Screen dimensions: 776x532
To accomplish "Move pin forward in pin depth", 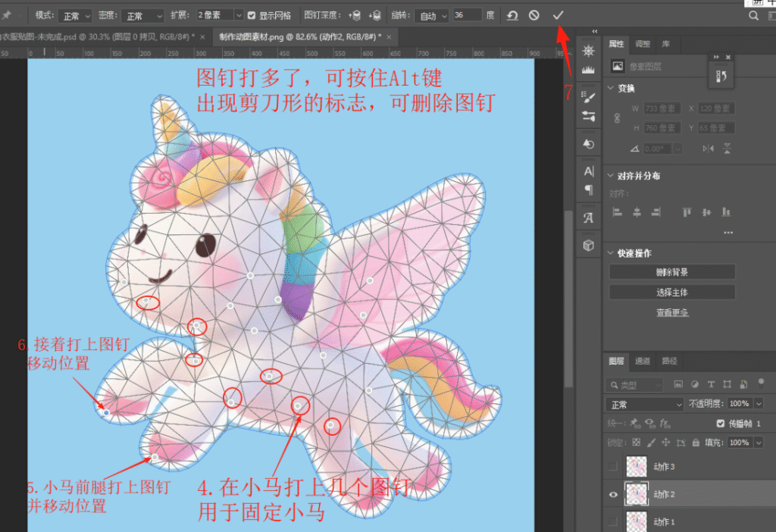I will click(355, 15).
